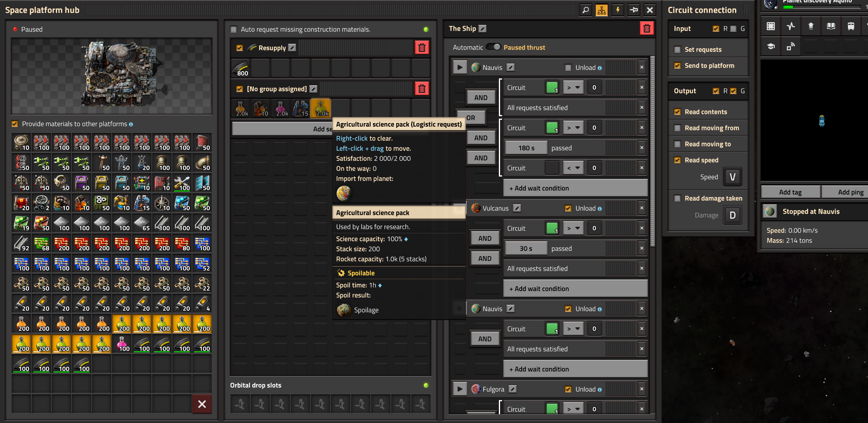The height and width of the screenshot is (423, 868).
Task: Choose the Speed signal V slot
Action: (x=733, y=177)
